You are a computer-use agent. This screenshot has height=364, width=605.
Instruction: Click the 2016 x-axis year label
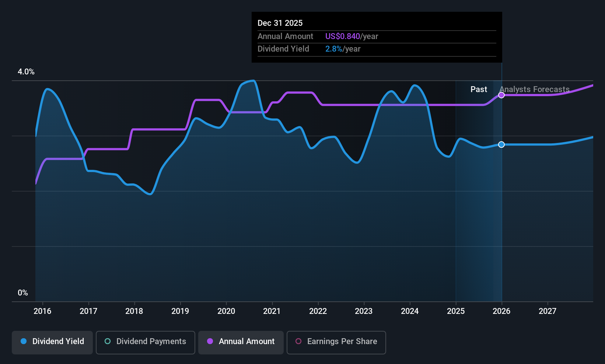point(42,311)
